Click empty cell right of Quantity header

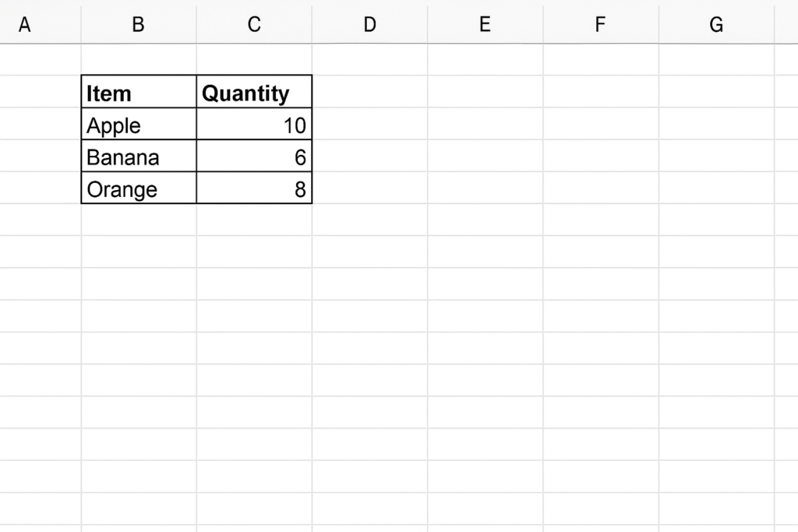(x=369, y=92)
